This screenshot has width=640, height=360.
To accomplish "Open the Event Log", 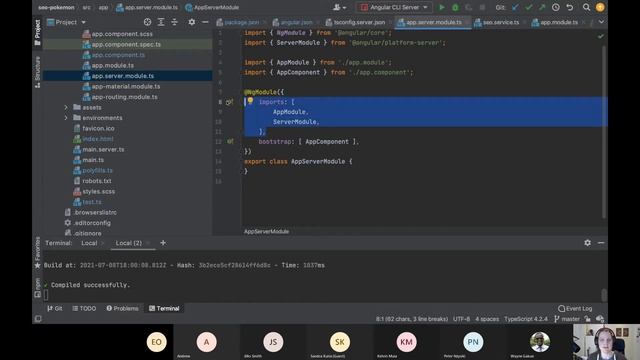I will click(575, 309).
